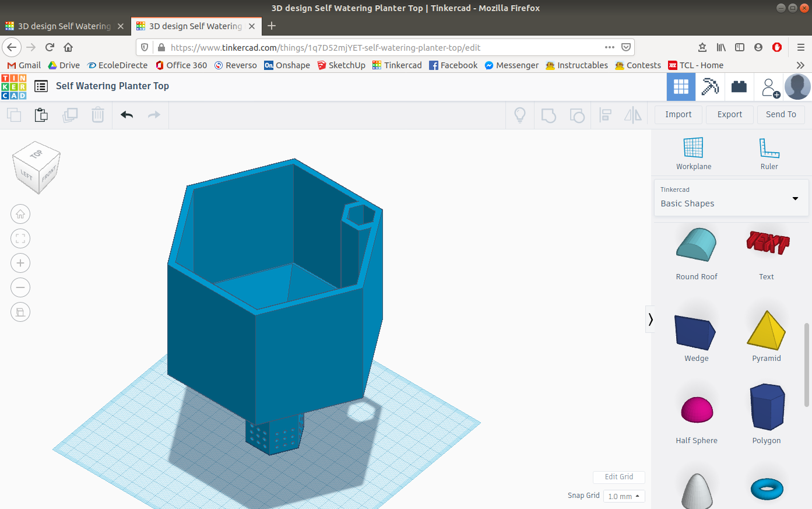812x509 pixels.
Task: Activate the Mirror/Flip tool
Action: [633, 115]
